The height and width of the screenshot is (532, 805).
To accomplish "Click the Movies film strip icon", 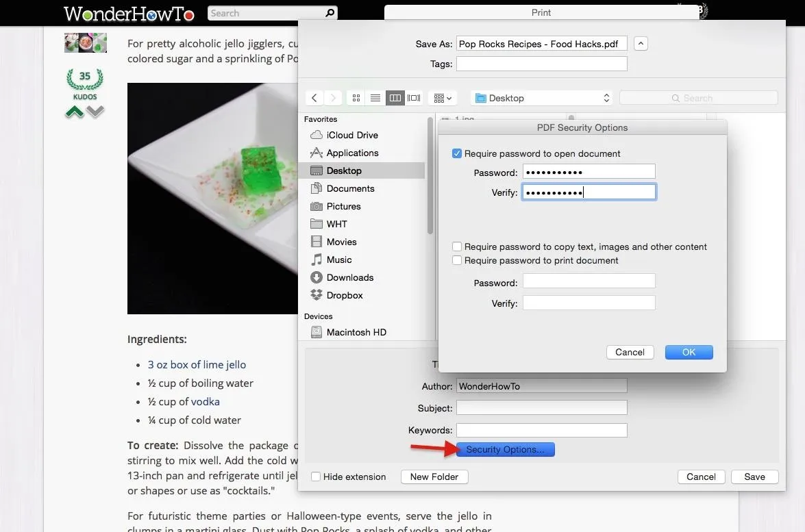I will coord(317,242).
